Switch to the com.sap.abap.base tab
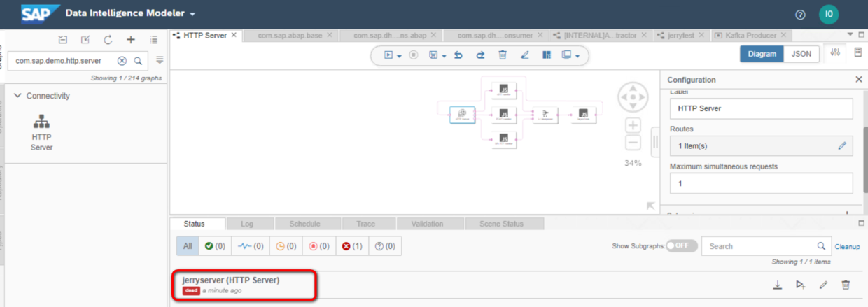Screen dimensions: 868x307 [x=290, y=35]
